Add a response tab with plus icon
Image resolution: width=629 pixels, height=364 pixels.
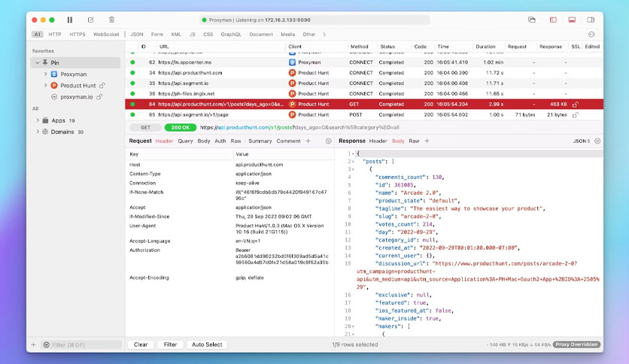tap(427, 141)
